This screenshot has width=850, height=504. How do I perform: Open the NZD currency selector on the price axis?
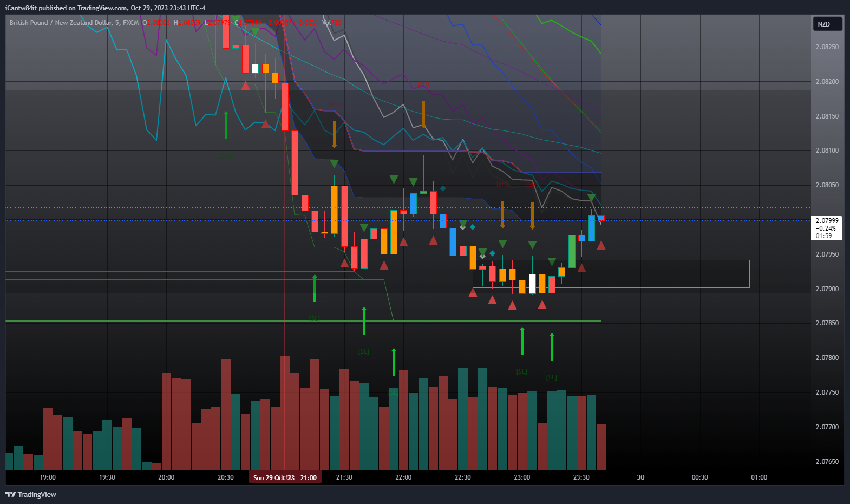[827, 24]
